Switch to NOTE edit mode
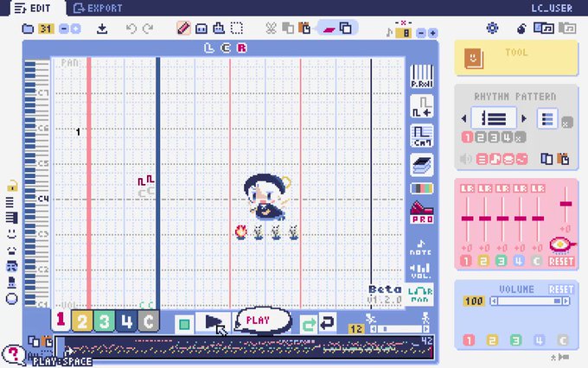The width and height of the screenshot is (588, 368). (x=421, y=248)
